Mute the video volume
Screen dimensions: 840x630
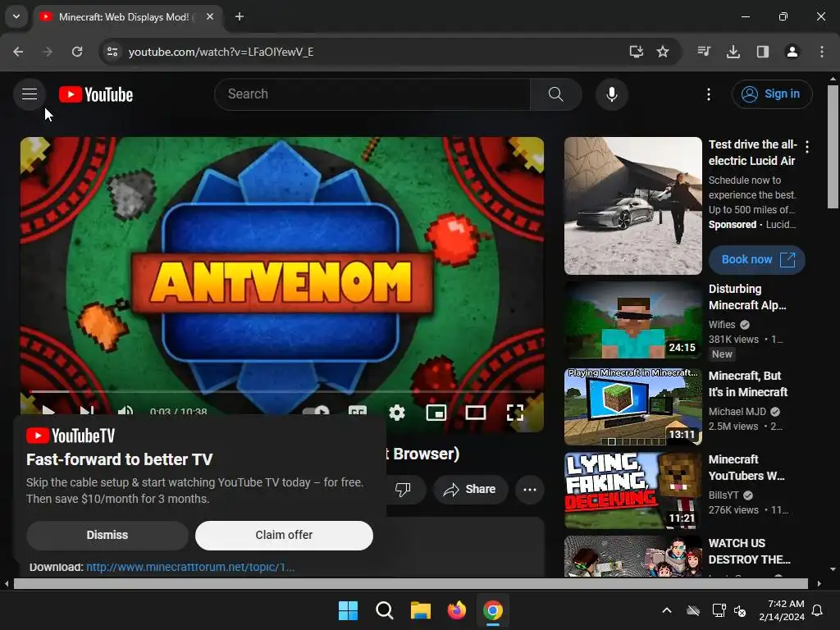126,411
